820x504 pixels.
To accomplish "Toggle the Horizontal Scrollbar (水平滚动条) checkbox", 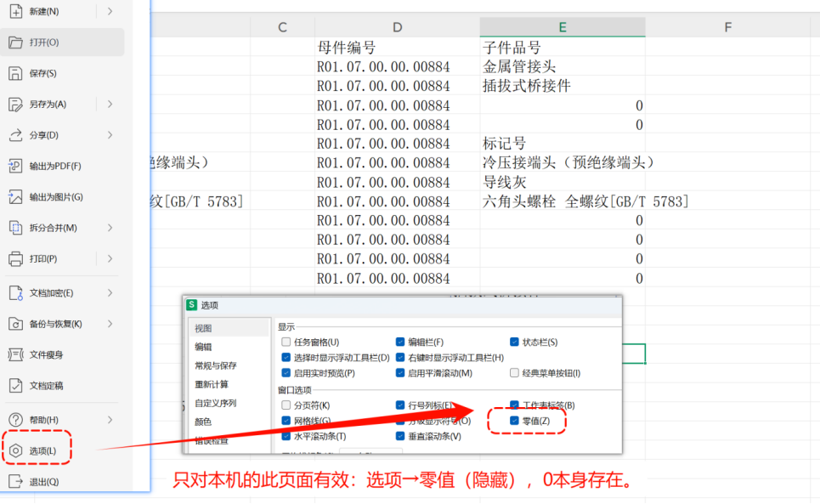I will [286, 436].
